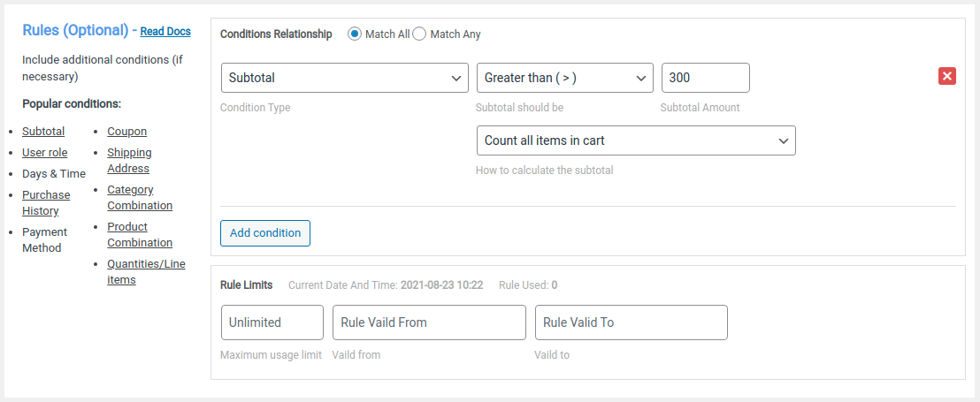Click the Rule Vaild From date field
This screenshot has width=980, height=402.
click(x=428, y=322)
